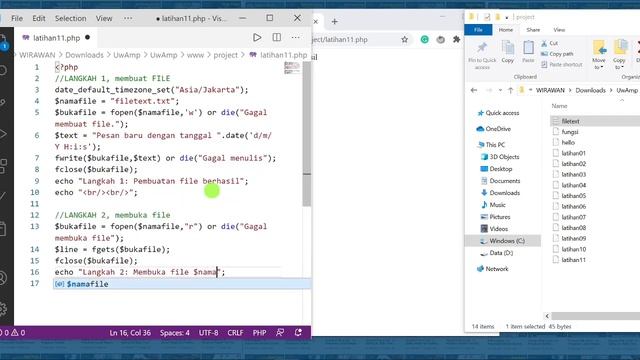Screen dimensions: 640x360
Task: Click CRLF line ending in status bar
Action: [235, 333]
